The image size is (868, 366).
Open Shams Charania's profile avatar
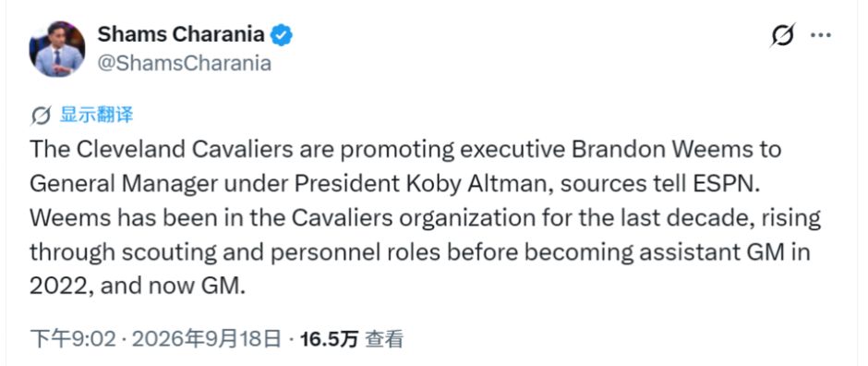pyautogui.click(x=57, y=49)
